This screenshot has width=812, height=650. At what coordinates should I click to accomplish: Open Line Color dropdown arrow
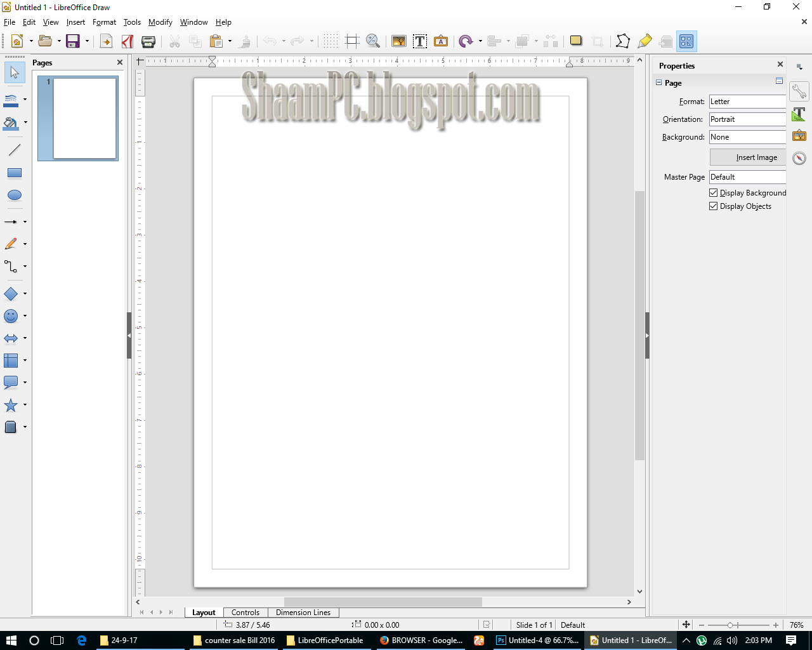coord(25,100)
